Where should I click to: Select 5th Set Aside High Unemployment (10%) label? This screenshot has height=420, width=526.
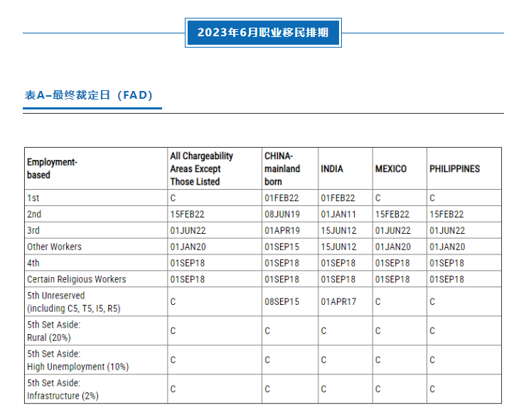click(77, 360)
